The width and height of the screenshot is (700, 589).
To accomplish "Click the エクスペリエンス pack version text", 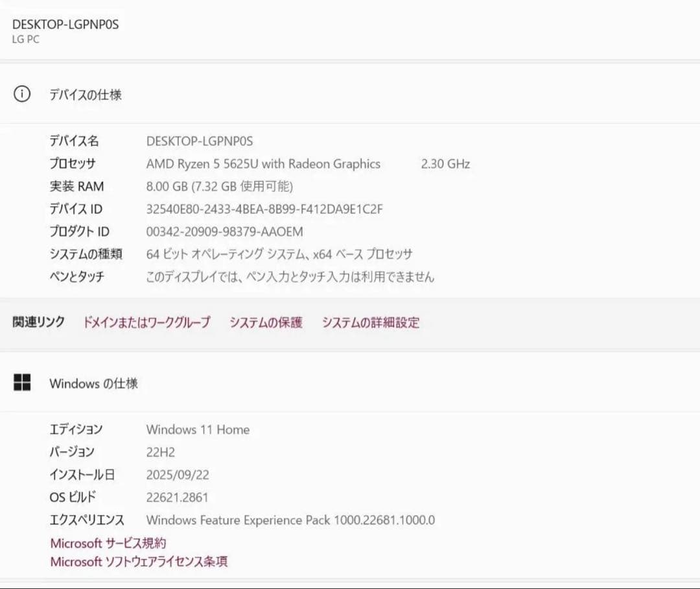I will pyautogui.click(x=292, y=520).
